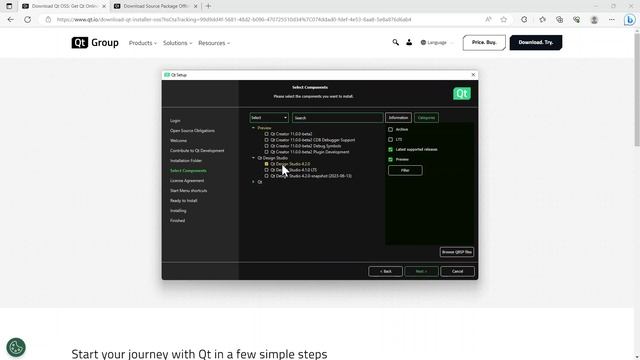
Task: Toggle the LTS filter checkbox
Action: (390, 140)
